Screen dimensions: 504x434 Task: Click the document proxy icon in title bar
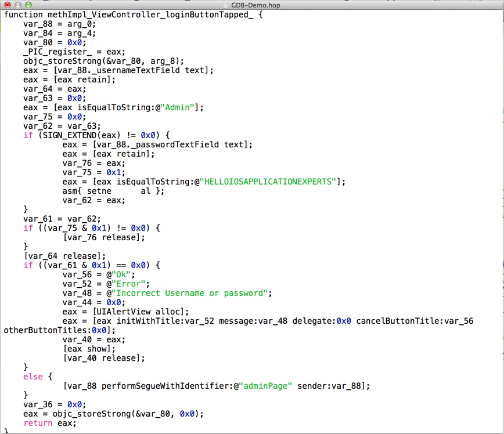click(226, 5)
